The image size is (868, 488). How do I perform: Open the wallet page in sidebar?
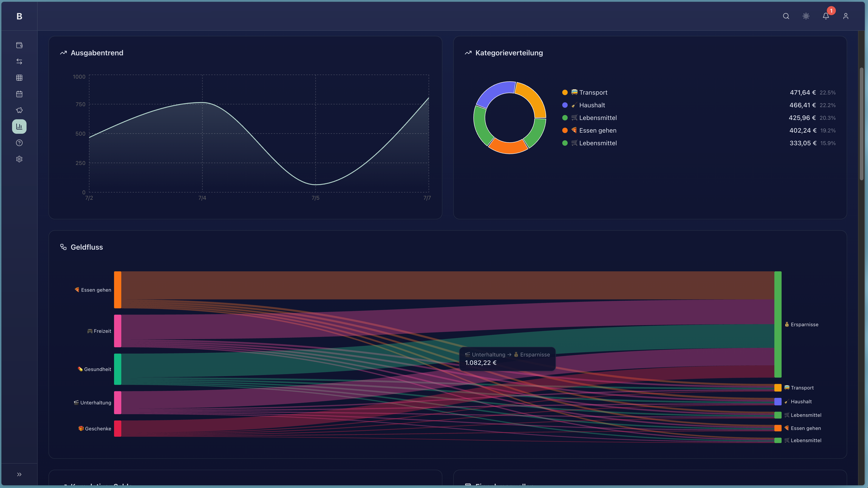[19, 45]
